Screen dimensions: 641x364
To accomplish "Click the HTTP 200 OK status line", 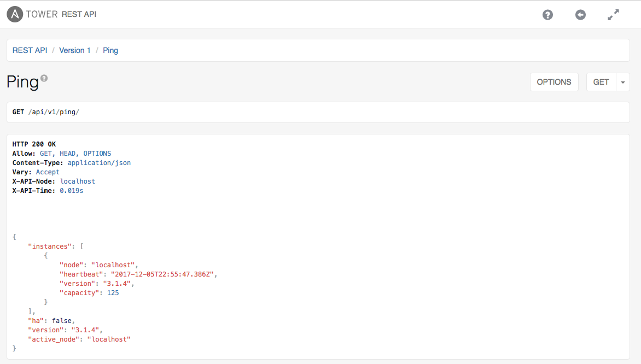I will click(x=34, y=144).
